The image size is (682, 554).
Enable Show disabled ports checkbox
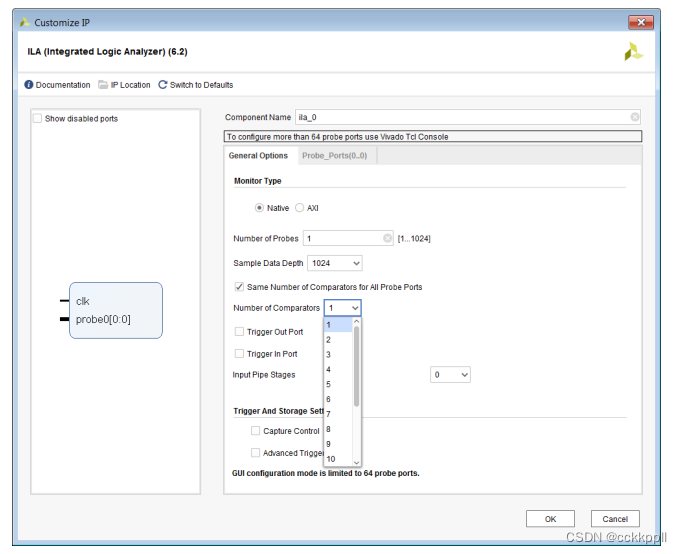coord(38,118)
